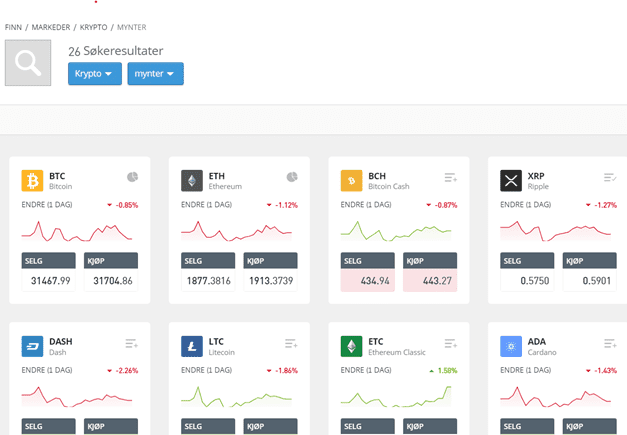Click the Cardano ADA logo icon
Screen dimensions: 627x435
[x=511, y=346]
